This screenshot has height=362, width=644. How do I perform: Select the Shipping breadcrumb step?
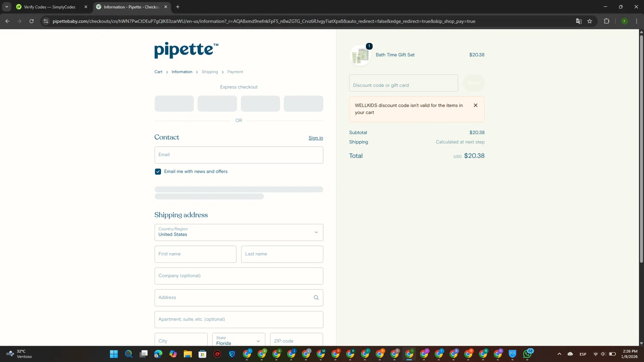[x=210, y=72]
